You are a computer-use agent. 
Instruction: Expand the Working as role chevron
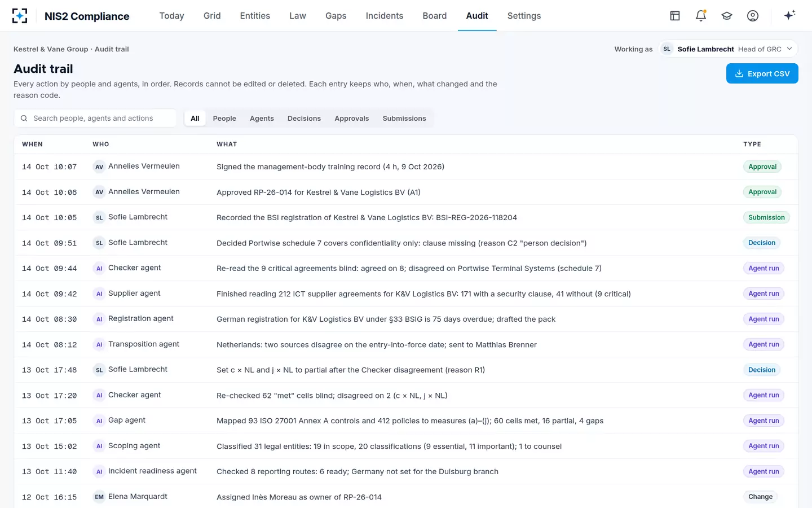(x=789, y=49)
